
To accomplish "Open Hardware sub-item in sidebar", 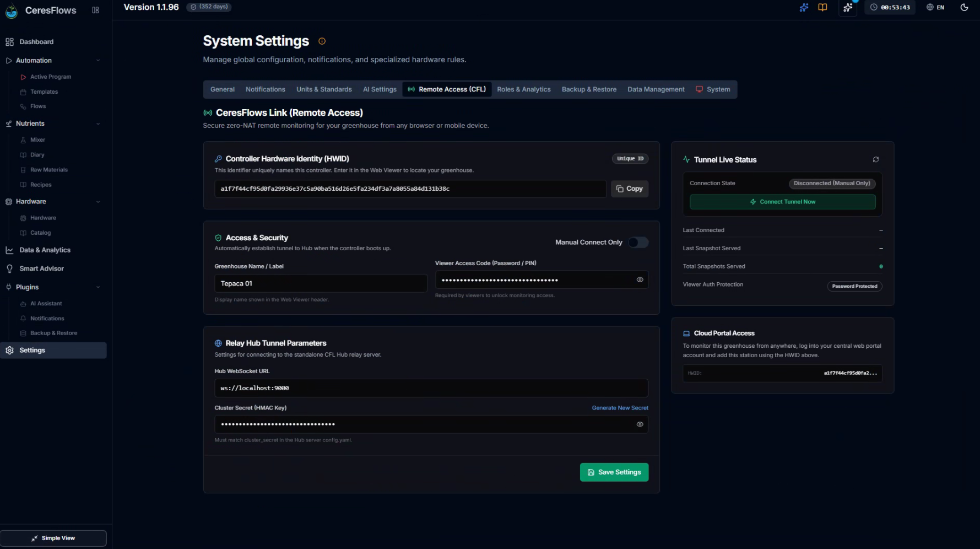I will pos(43,218).
